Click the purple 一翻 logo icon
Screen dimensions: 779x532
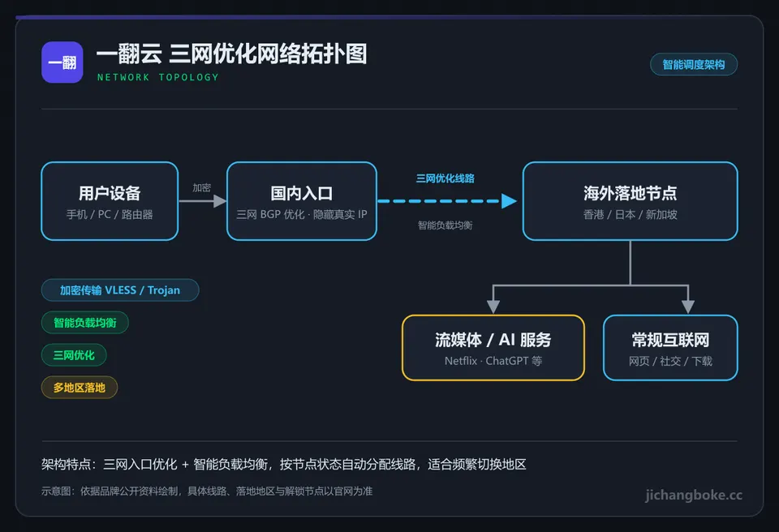coord(62,62)
